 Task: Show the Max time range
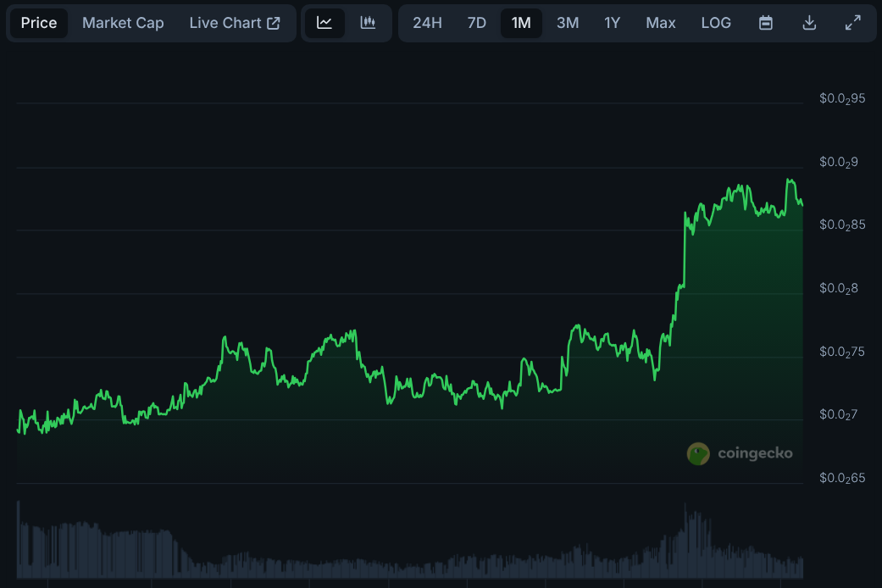pyautogui.click(x=661, y=23)
